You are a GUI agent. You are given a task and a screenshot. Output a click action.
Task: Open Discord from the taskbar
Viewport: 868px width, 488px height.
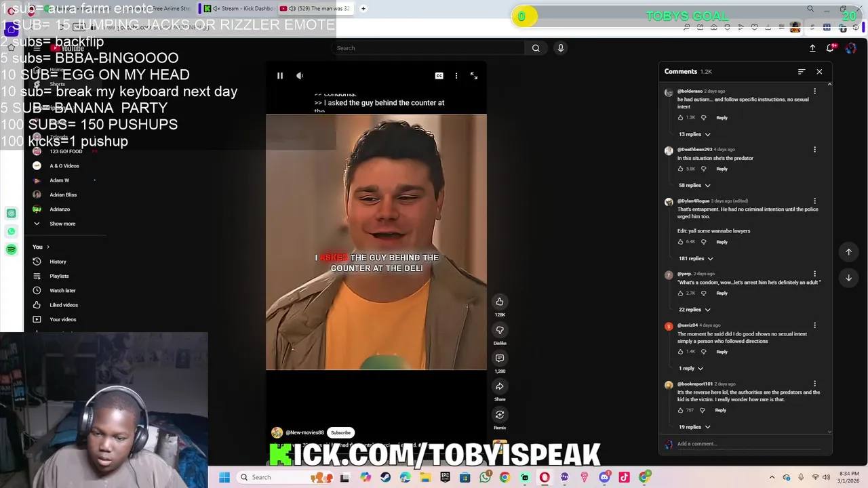pos(604,477)
